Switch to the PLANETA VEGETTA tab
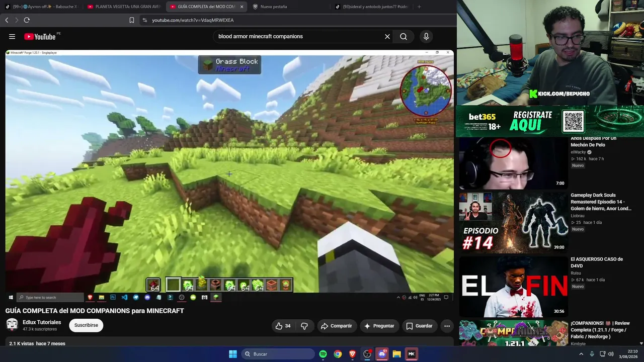The height and width of the screenshot is (362, 644). (124, 7)
